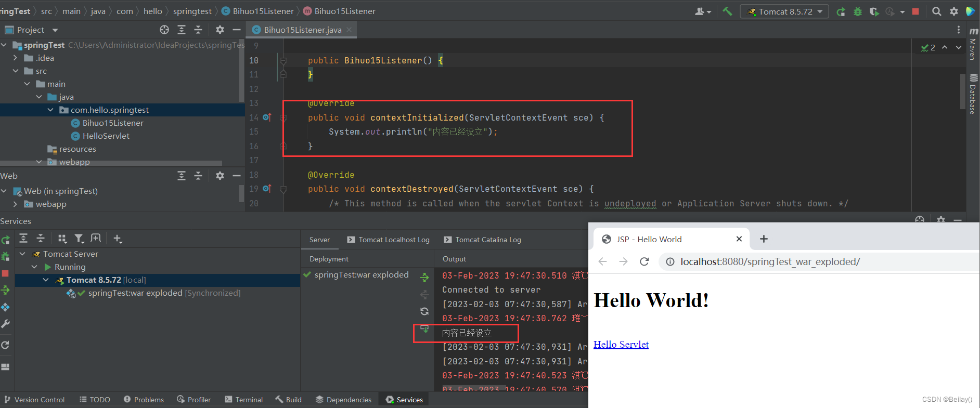Screen dimensions: 980x408
Task: Expand all in the Services toolbar
Action: coord(23,238)
